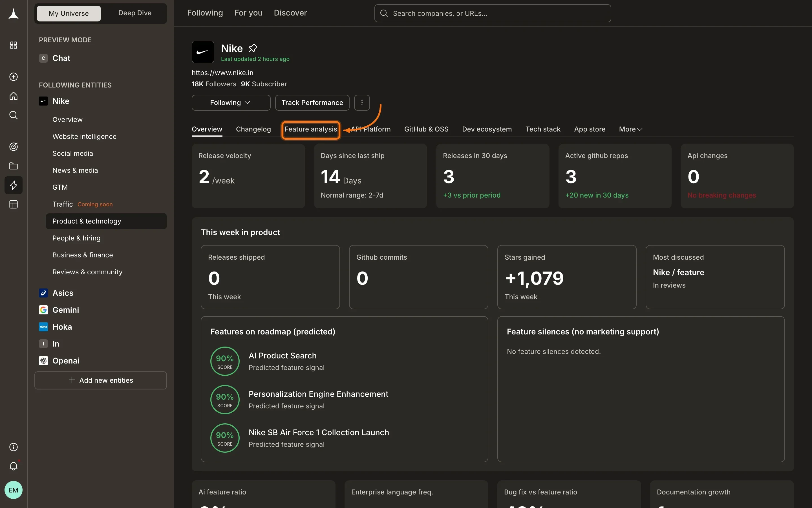Expand the More tabs dropdown
812x508 pixels.
click(630, 129)
